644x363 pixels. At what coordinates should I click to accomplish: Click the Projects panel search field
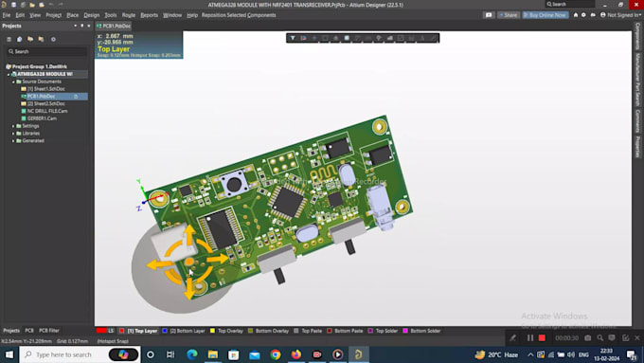pos(46,52)
